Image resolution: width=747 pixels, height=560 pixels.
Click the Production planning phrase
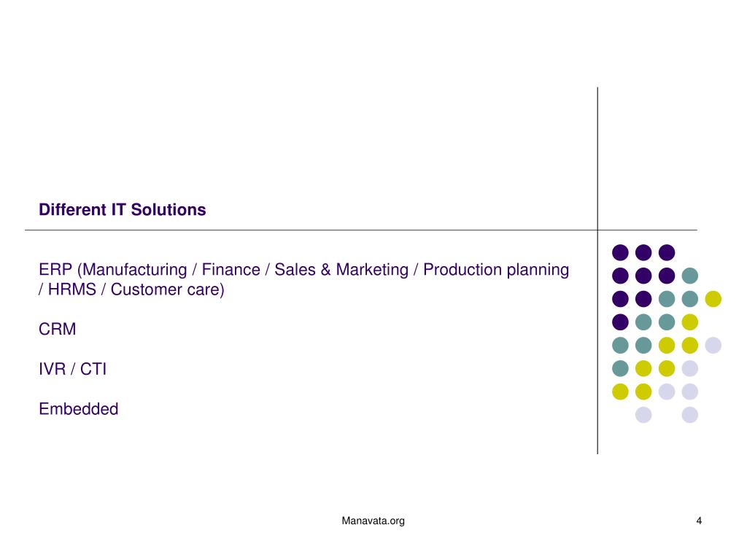496,270
